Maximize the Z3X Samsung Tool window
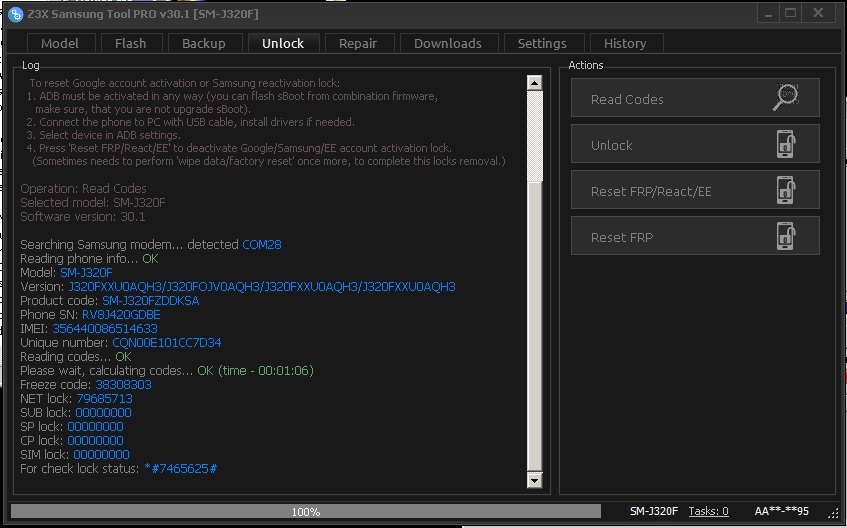This screenshot has width=847, height=528. pyautogui.click(x=790, y=14)
